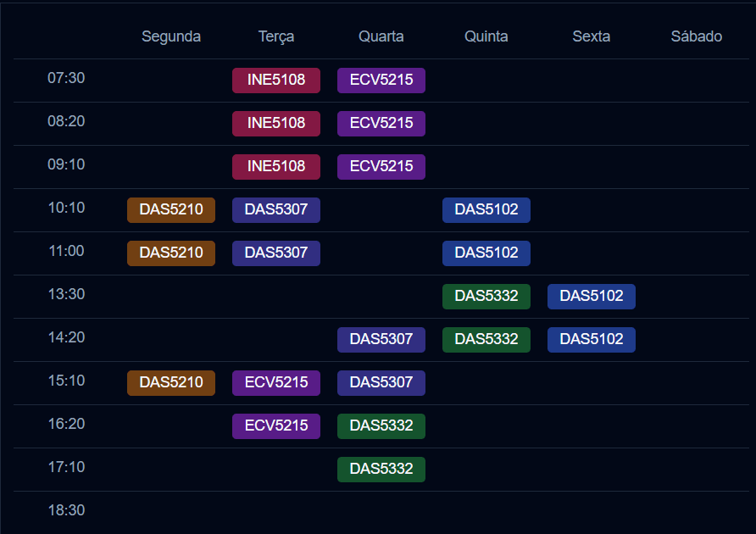Click the 13:30 time label

pos(66,295)
